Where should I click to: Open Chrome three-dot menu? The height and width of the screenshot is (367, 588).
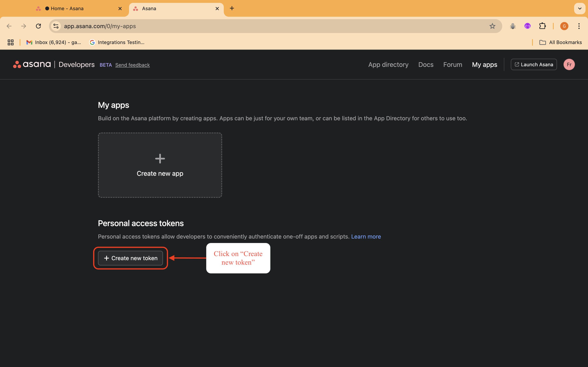coord(579,26)
